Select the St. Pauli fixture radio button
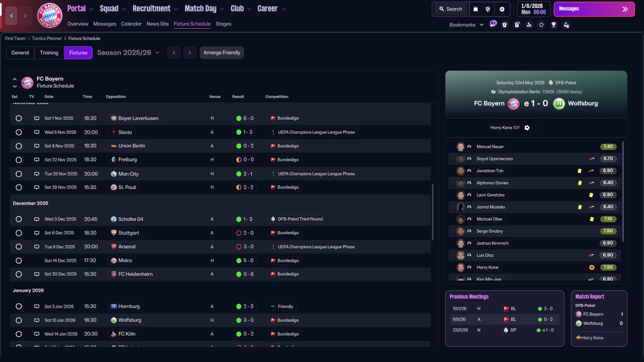Image resolution: width=644 pixels, height=362 pixels. (19, 187)
